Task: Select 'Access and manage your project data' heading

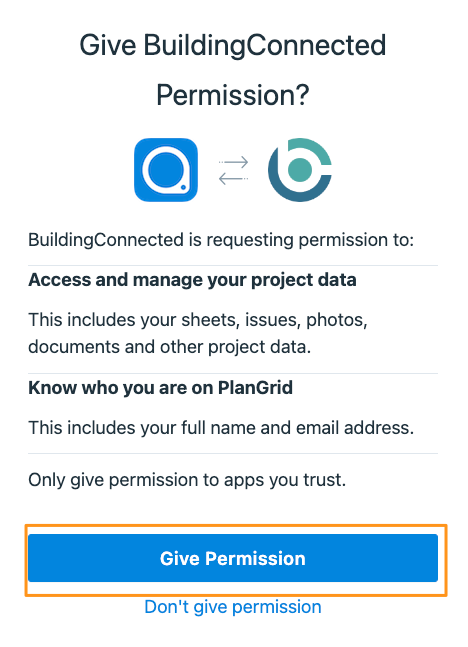Action: 192,280
